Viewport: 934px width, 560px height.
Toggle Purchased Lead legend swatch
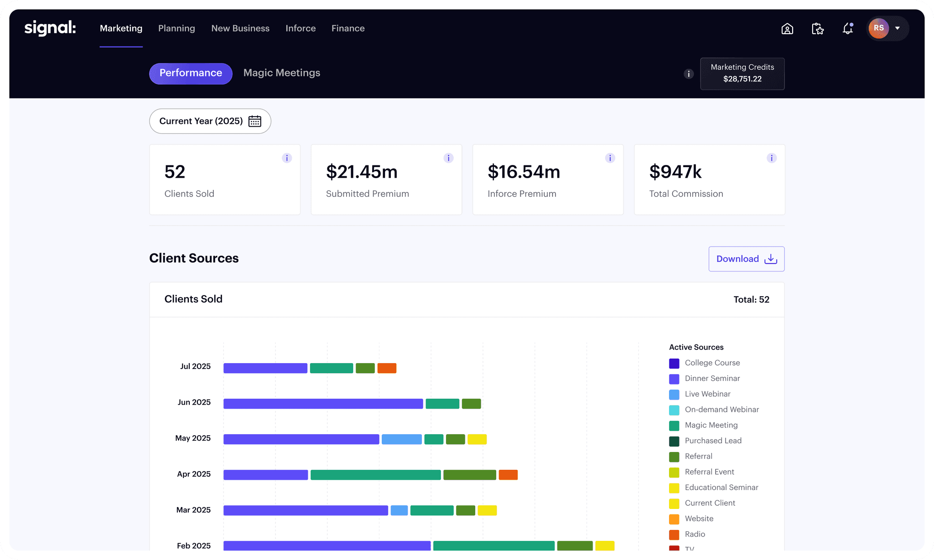(674, 441)
